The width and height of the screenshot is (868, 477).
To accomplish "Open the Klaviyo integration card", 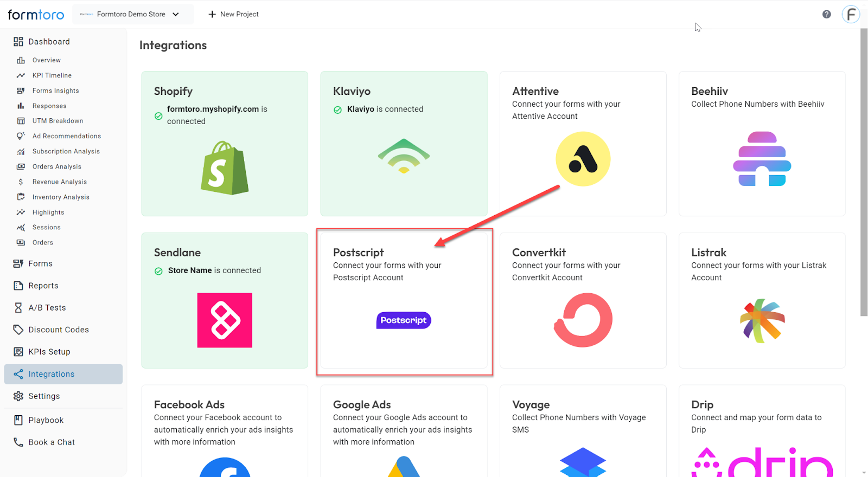I will [x=404, y=144].
